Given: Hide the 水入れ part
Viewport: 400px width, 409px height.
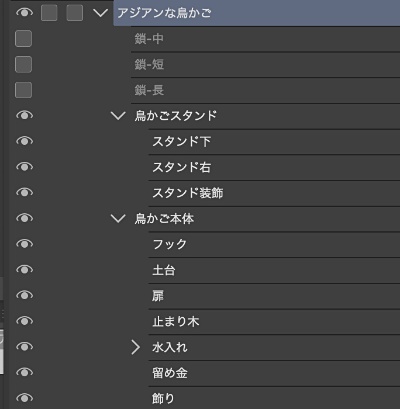Looking at the screenshot, I should tap(24, 347).
